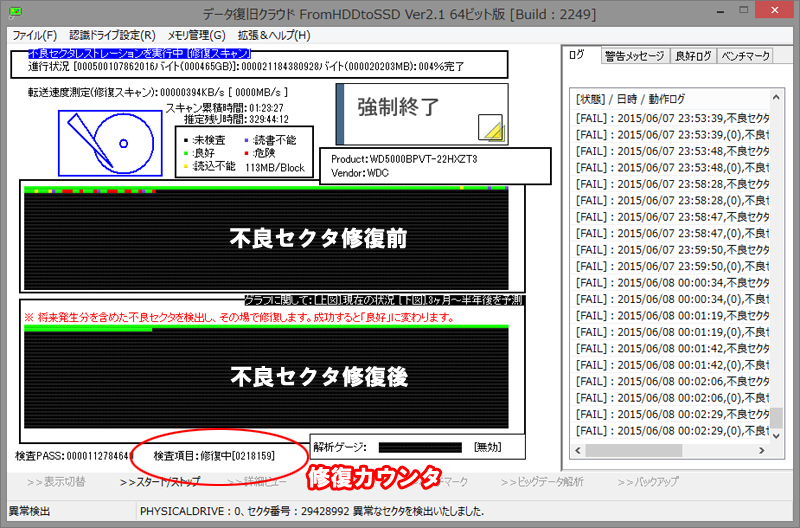Click the log list scroll left arrow
Image resolution: width=800 pixels, height=528 pixels.
pyautogui.click(x=578, y=450)
